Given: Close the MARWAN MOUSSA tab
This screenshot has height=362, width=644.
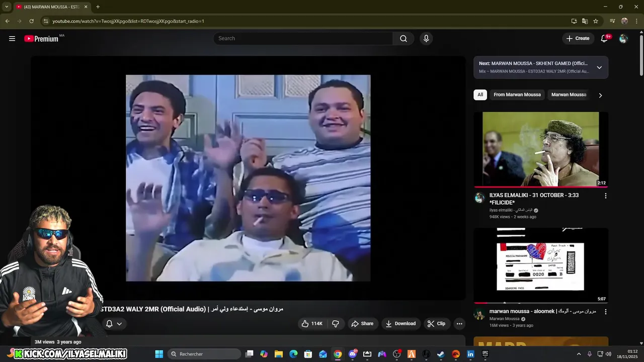Looking at the screenshot, I should (x=86, y=7).
